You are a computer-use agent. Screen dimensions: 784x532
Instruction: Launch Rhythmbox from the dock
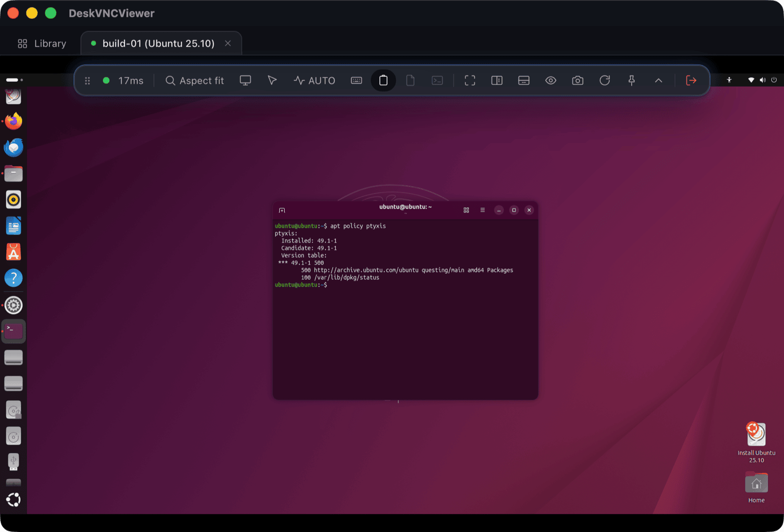coord(14,199)
